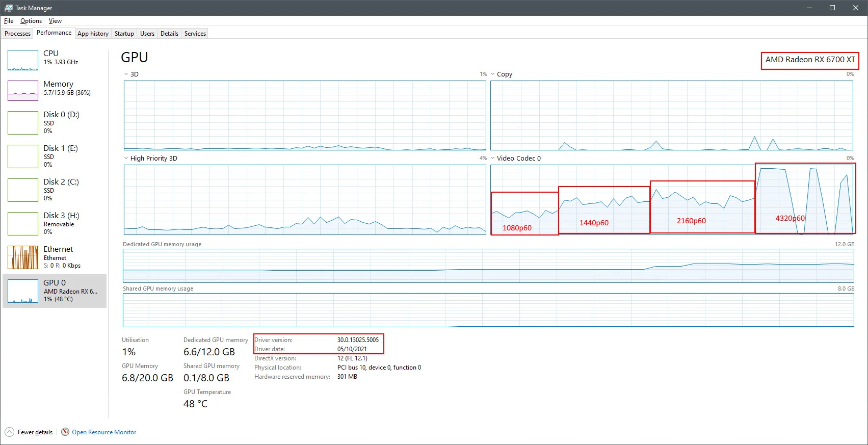868x445 pixels.
Task: Click the Fewer details button
Action: click(x=29, y=432)
